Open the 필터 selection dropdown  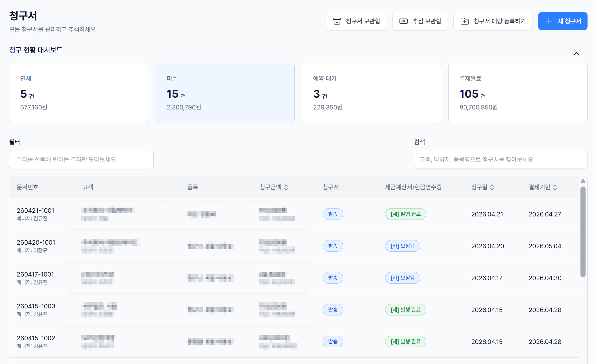pyautogui.click(x=81, y=159)
